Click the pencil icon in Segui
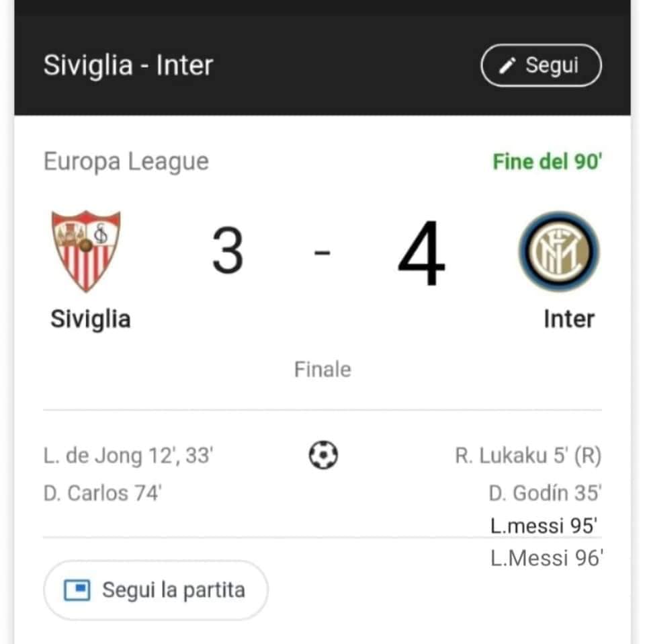The height and width of the screenshot is (644, 645). (508, 65)
